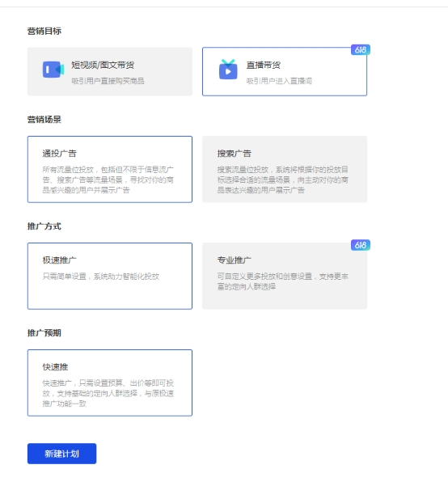Pick the 极速推广 promotion method
The width and height of the screenshot is (448, 486).
[110, 276]
